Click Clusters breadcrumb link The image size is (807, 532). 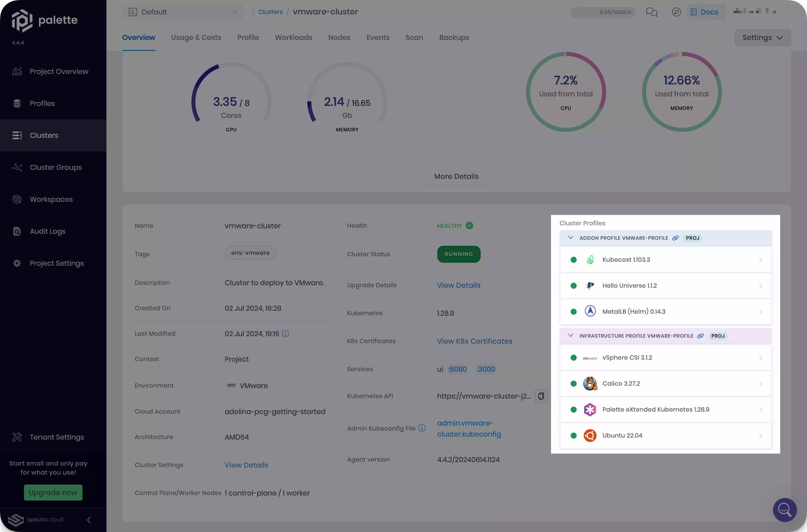coord(271,12)
